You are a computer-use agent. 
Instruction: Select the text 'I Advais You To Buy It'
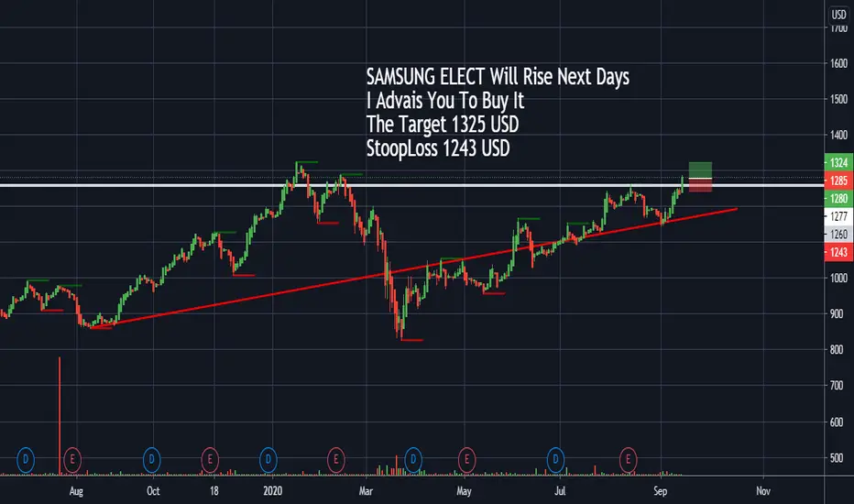pos(445,101)
